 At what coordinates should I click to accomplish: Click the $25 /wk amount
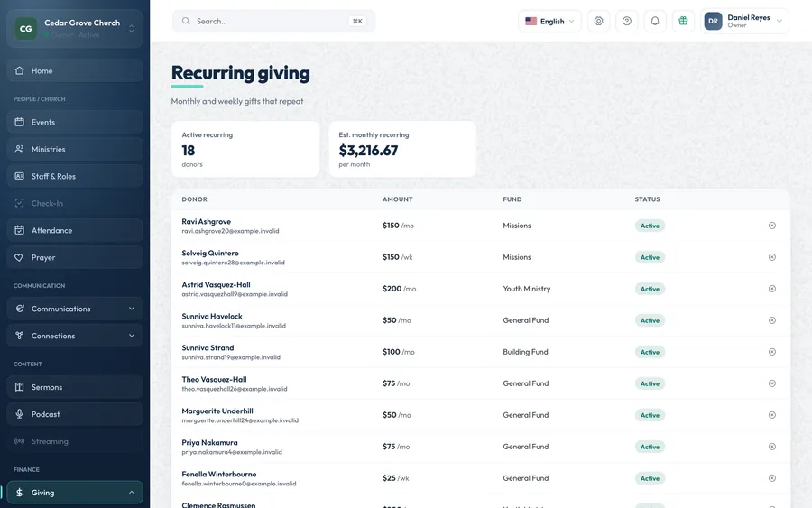[396, 478]
